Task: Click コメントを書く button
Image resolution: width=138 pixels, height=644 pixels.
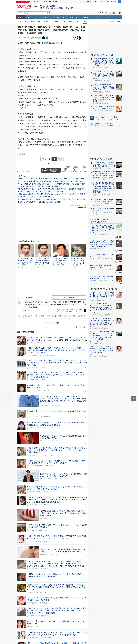Action: [69, 298]
